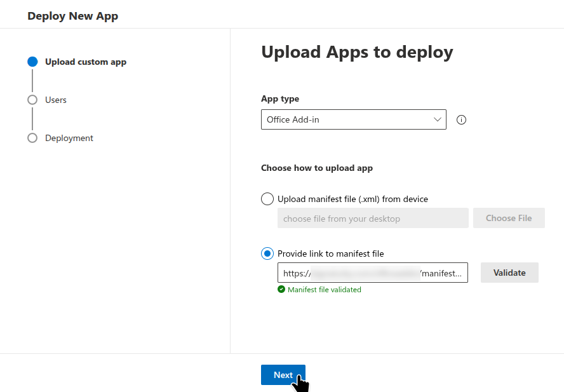Viewport: 564px width, 392px height.
Task: Click the manifest URL input field
Action: coord(373,273)
